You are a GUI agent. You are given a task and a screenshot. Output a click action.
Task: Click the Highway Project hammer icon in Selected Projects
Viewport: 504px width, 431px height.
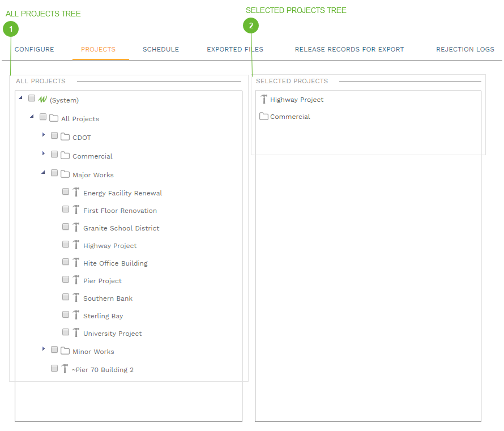(264, 99)
